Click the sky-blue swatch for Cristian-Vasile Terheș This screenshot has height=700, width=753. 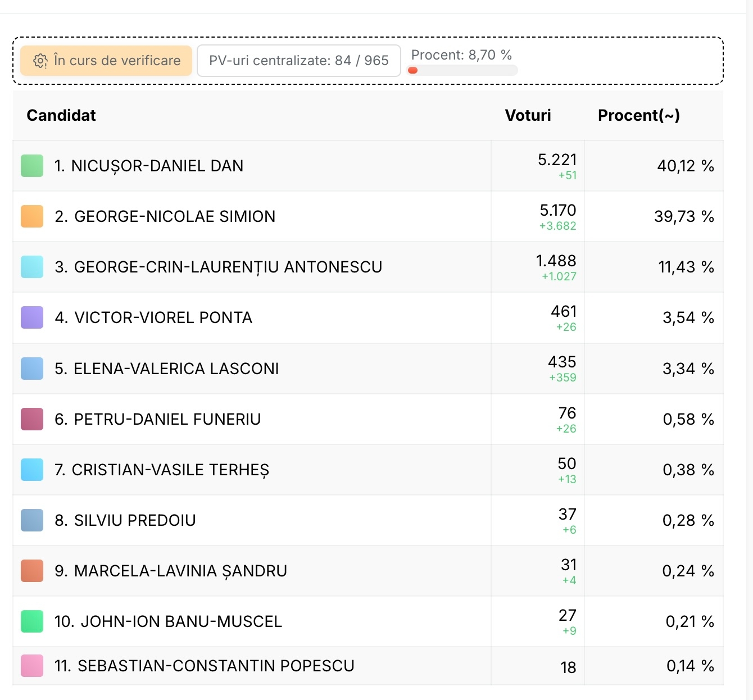coord(32,470)
